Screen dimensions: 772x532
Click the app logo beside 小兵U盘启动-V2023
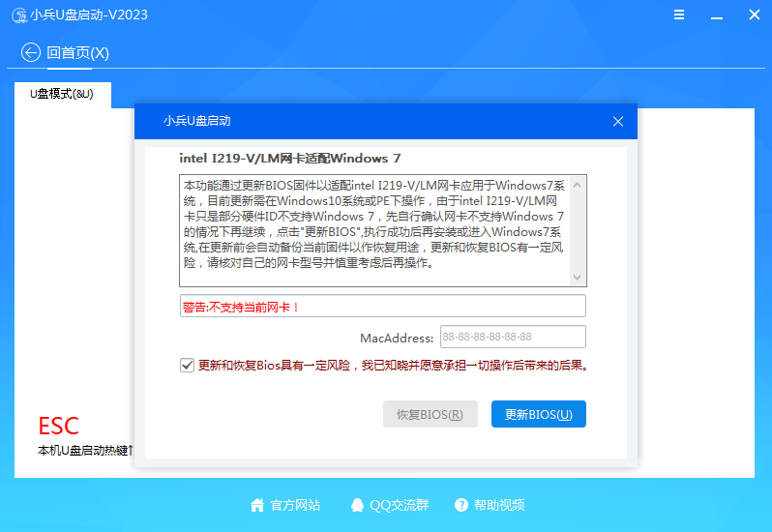[x=19, y=15]
